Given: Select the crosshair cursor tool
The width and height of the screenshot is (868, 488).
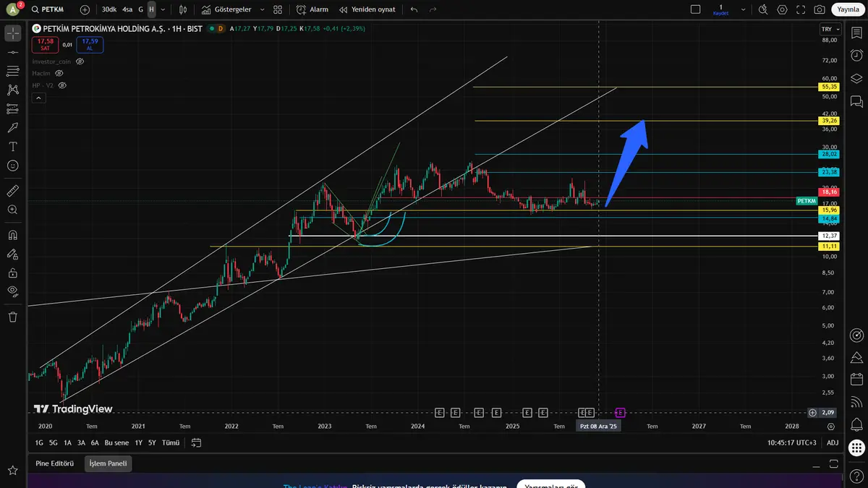Looking at the screenshot, I should (x=12, y=34).
